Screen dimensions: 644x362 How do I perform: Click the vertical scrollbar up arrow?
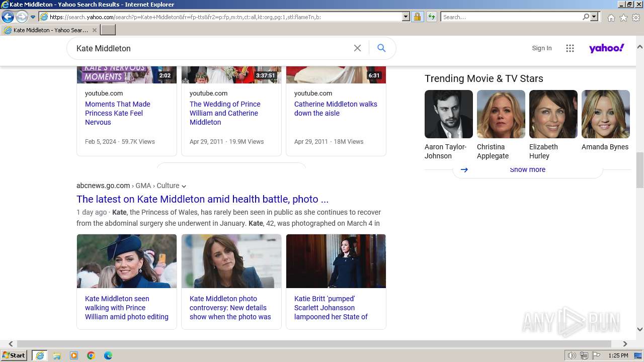click(x=640, y=47)
